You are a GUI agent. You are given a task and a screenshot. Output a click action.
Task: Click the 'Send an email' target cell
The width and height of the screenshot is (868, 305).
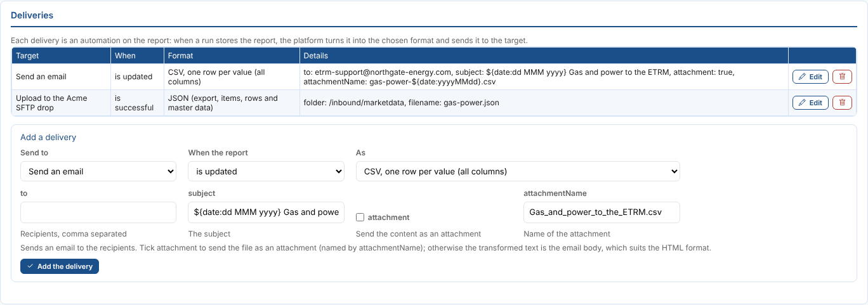[x=61, y=77]
